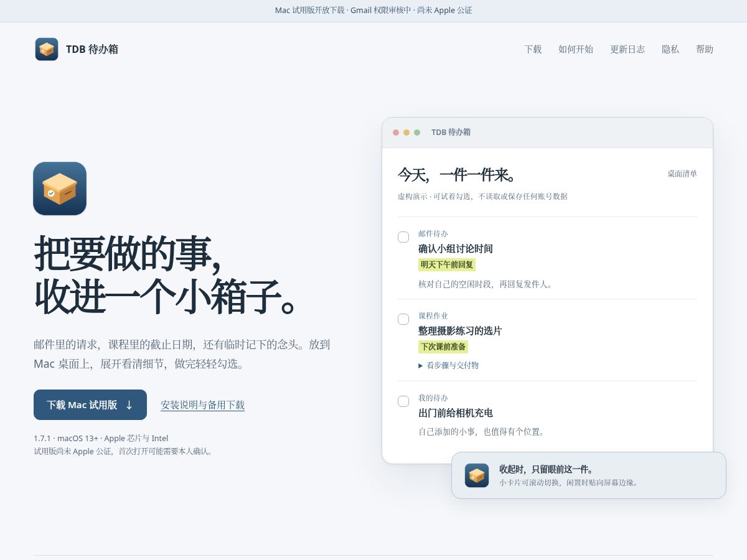747x560 pixels.
Task: Click the 邮件待办 category label
Action: [x=433, y=234]
